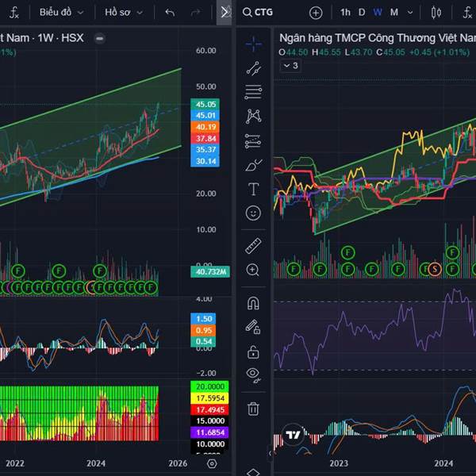The width and height of the screenshot is (476, 476).
Task: Expand the timeframe list chevron after M
Action: [410, 13]
